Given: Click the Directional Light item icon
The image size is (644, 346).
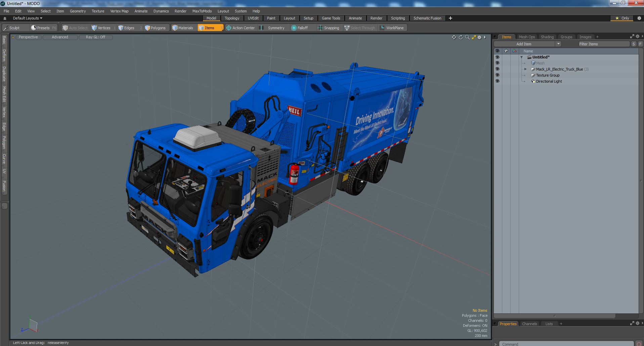Looking at the screenshot, I should pyautogui.click(x=533, y=81).
